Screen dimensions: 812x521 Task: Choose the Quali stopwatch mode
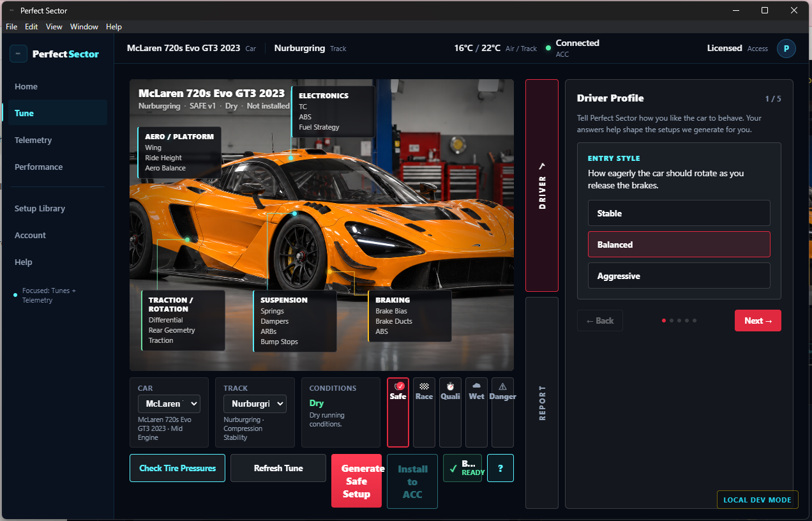pyautogui.click(x=450, y=412)
